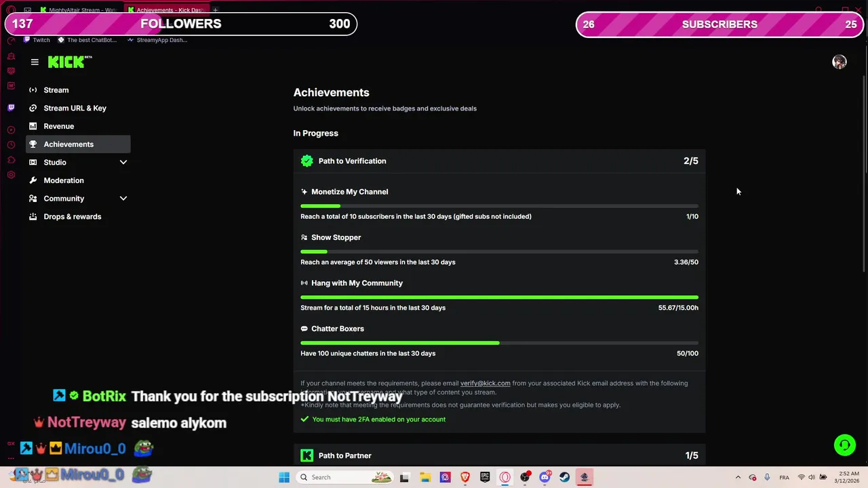Click the Achievements trophy icon

33,144
